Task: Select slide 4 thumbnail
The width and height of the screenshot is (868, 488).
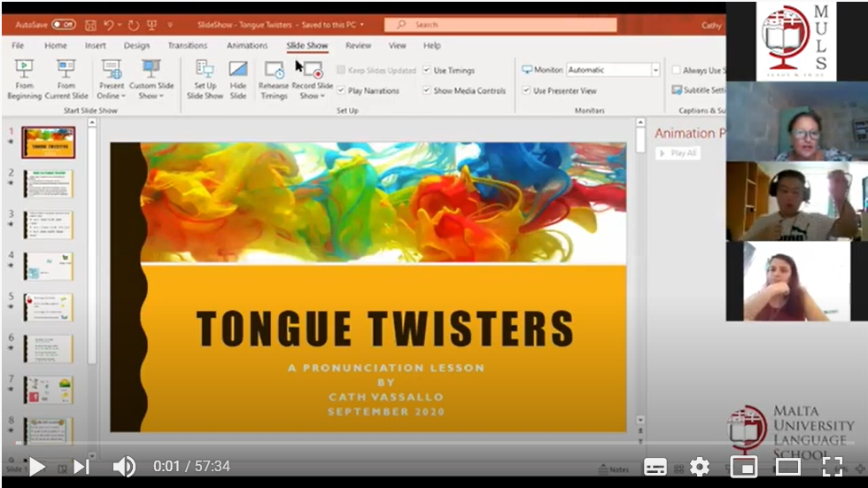Action: (x=49, y=266)
